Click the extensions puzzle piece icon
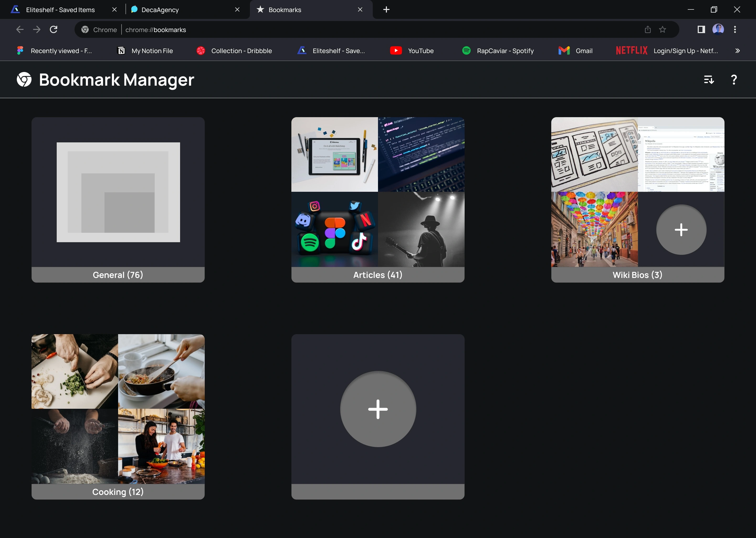 click(701, 30)
